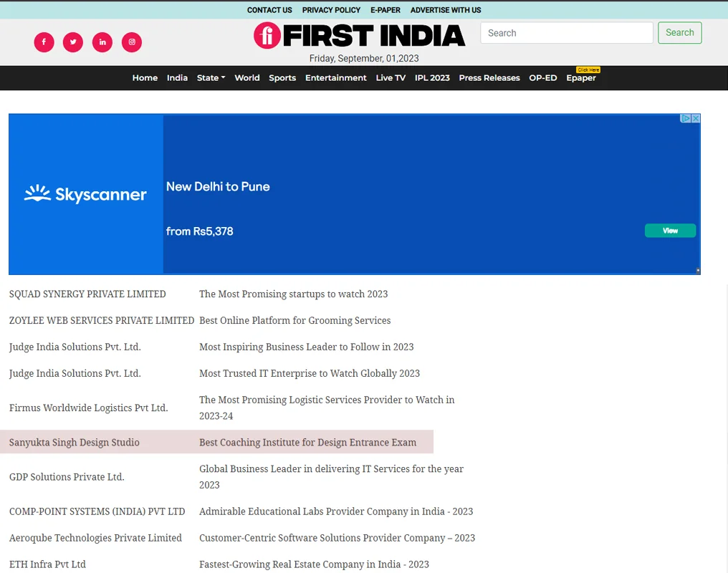Click into the Search text field
The width and height of the screenshot is (728, 573).
tap(566, 33)
